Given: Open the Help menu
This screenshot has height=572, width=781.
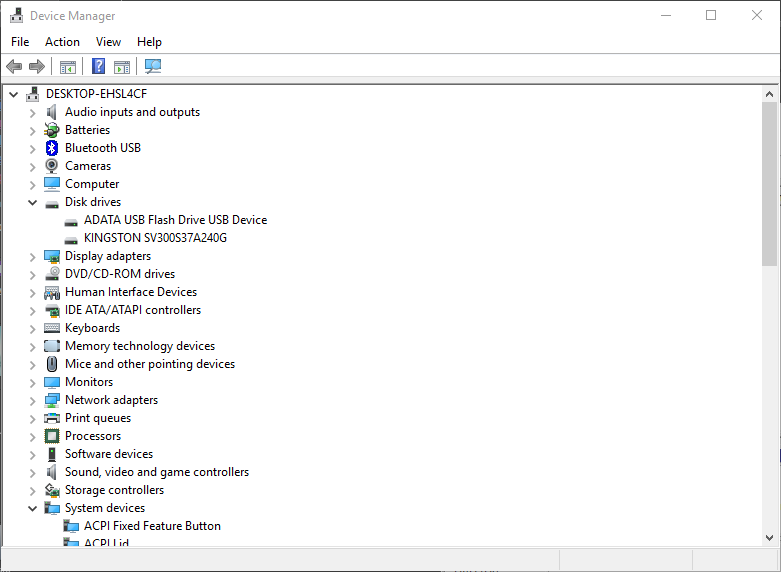Looking at the screenshot, I should (149, 42).
